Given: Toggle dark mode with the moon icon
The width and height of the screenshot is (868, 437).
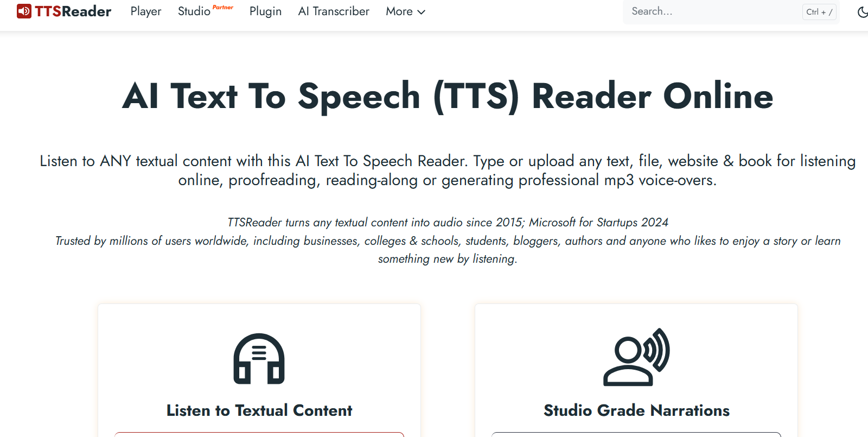Looking at the screenshot, I should (x=863, y=12).
